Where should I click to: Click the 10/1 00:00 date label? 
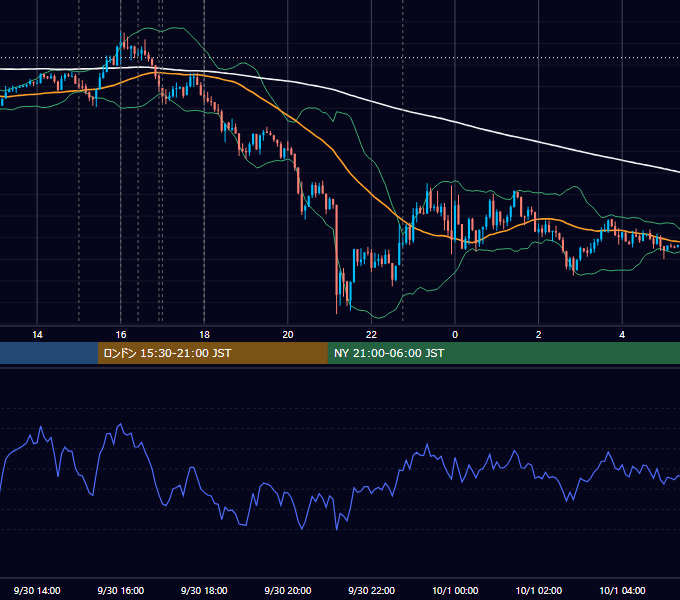[x=455, y=590]
